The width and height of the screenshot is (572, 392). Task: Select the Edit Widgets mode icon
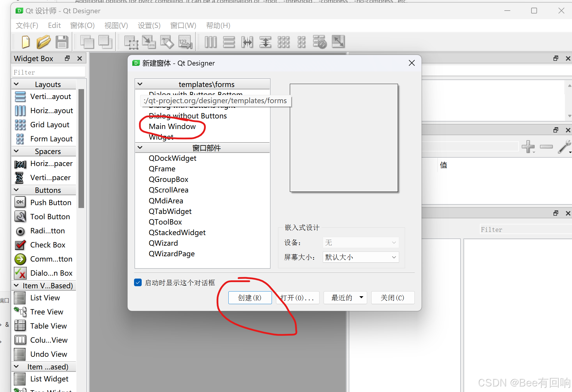(131, 42)
